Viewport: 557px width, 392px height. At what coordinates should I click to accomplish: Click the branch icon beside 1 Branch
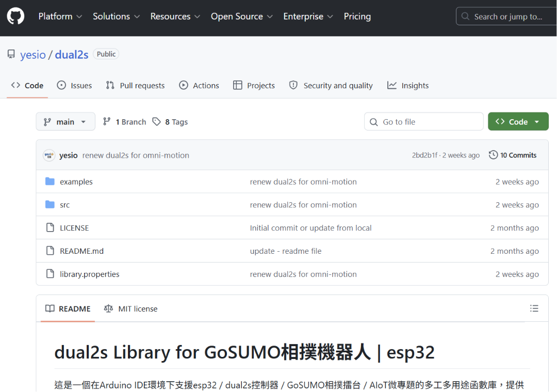click(107, 122)
